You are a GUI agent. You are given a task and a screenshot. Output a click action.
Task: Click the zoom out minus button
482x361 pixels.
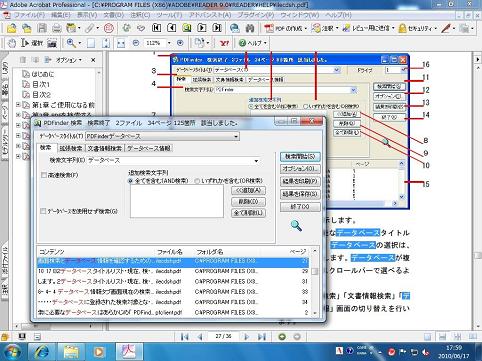tap(136, 43)
